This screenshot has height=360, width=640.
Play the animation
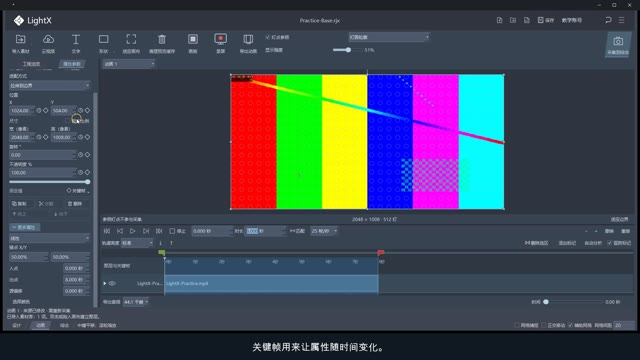[x=133, y=231]
